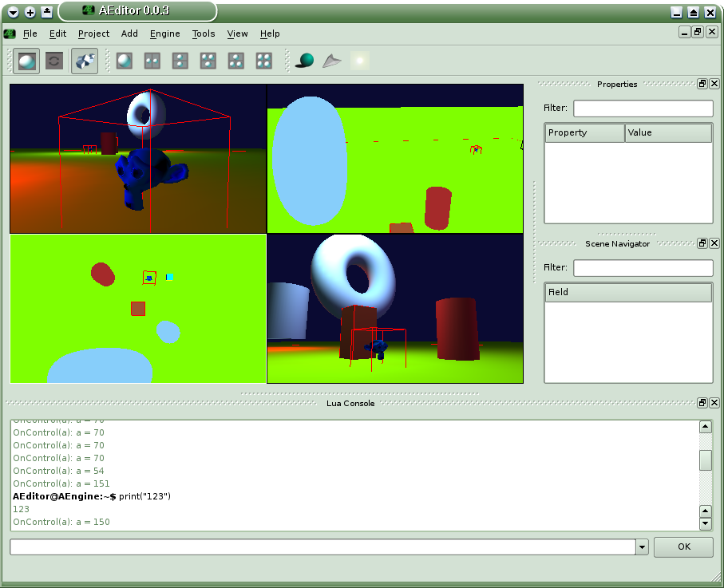This screenshot has width=724, height=588.
Task: Select the two stacked viewports layout
Action: click(180, 61)
